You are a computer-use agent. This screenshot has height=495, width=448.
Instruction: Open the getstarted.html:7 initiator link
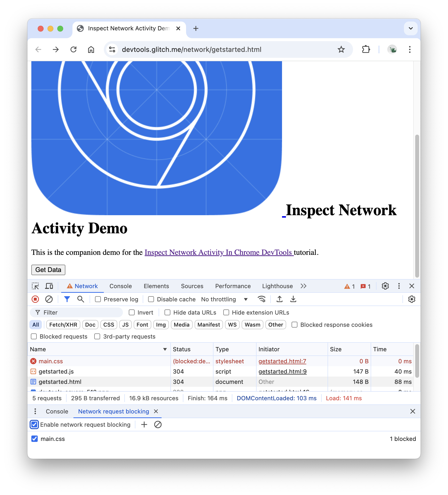pyautogui.click(x=282, y=361)
